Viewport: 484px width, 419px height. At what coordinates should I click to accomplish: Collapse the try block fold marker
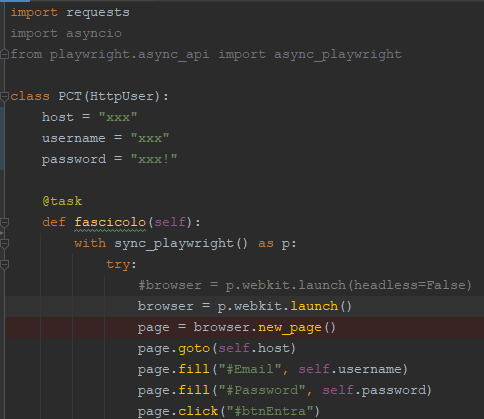click(4, 265)
